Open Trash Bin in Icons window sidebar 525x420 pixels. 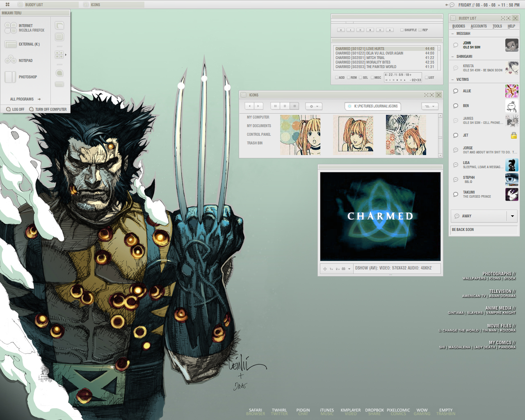tap(255, 143)
